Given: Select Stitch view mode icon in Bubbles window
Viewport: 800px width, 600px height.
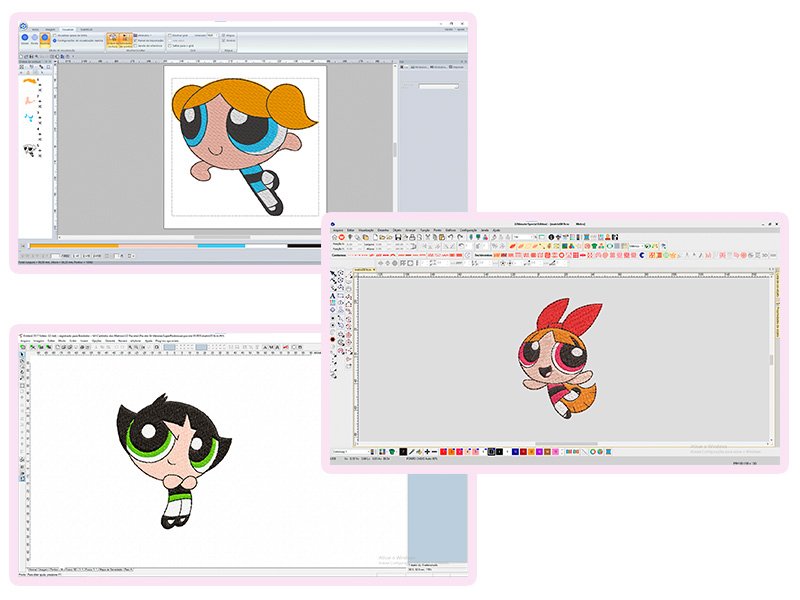Looking at the screenshot, I should click(35, 38).
